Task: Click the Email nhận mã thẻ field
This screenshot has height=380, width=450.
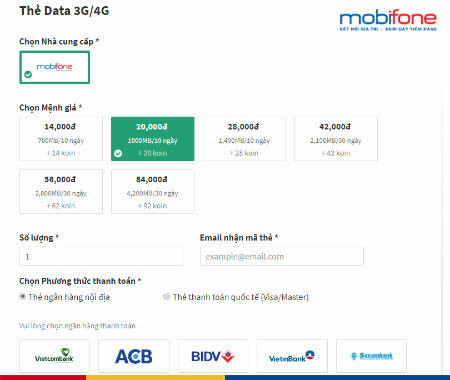Action: click(x=282, y=256)
